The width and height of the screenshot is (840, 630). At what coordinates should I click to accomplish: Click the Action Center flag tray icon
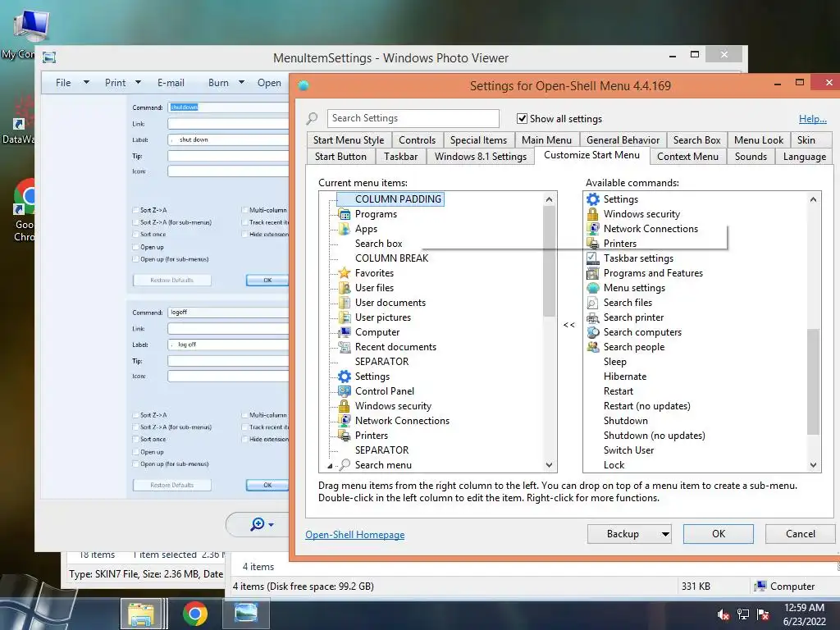click(763, 614)
